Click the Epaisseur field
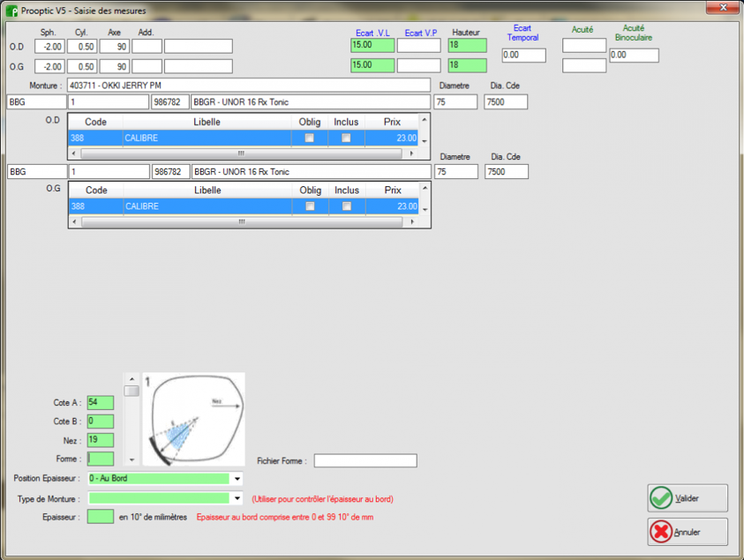 (x=100, y=517)
